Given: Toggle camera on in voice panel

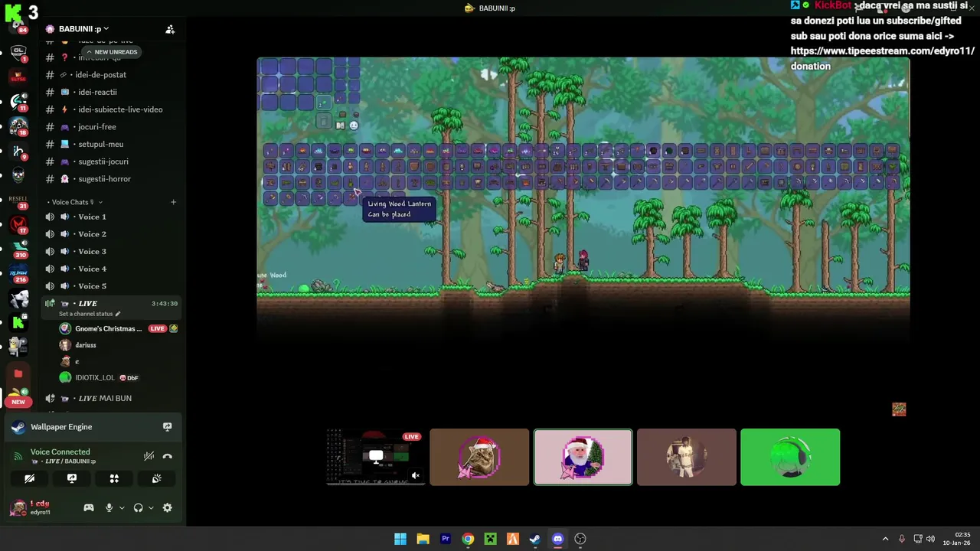Looking at the screenshot, I should pos(29,478).
